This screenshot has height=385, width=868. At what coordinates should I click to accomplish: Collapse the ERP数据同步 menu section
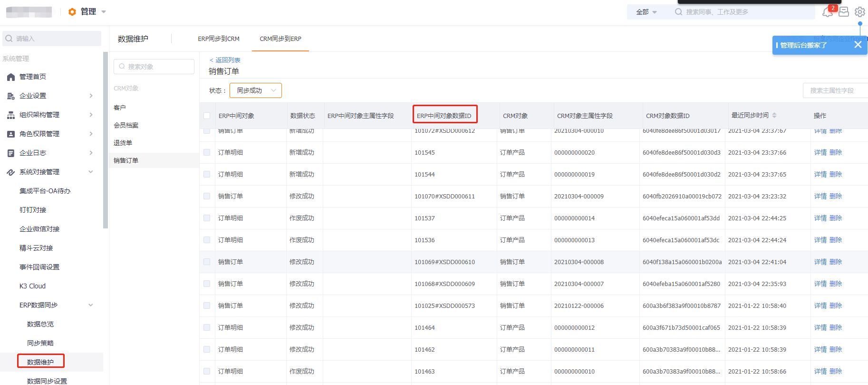pyautogui.click(x=90, y=305)
